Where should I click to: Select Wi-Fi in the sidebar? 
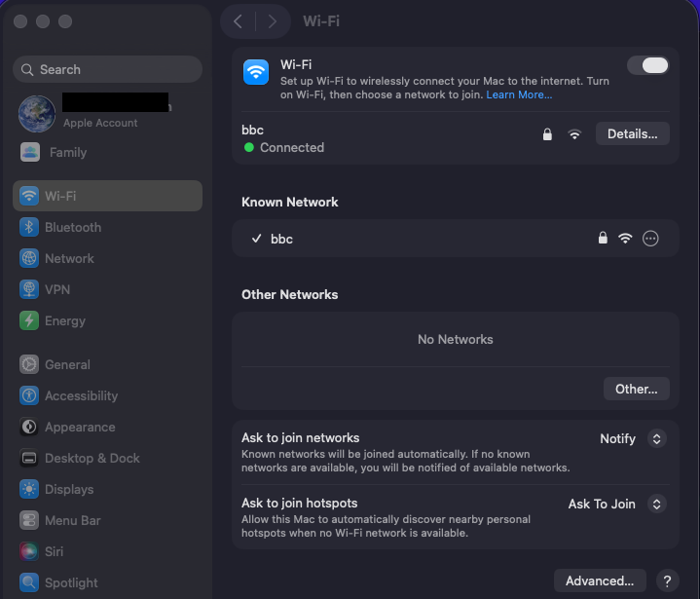coord(108,196)
